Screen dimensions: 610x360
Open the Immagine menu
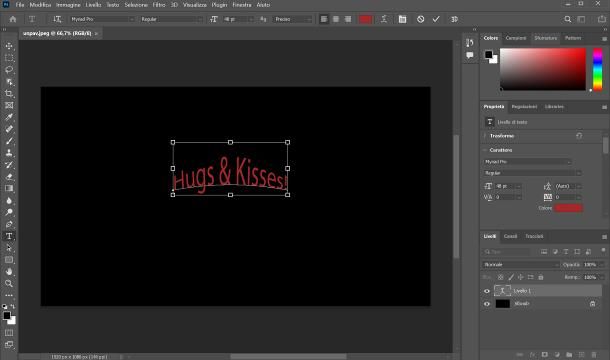(x=68, y=5)
